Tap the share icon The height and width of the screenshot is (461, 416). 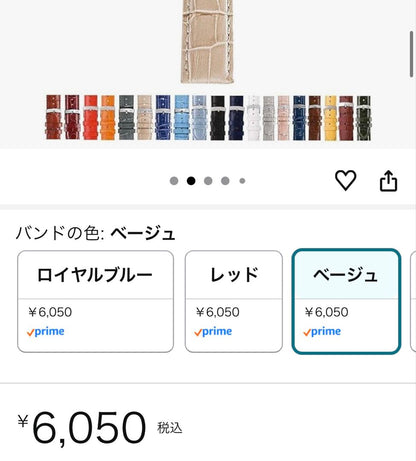389,181
